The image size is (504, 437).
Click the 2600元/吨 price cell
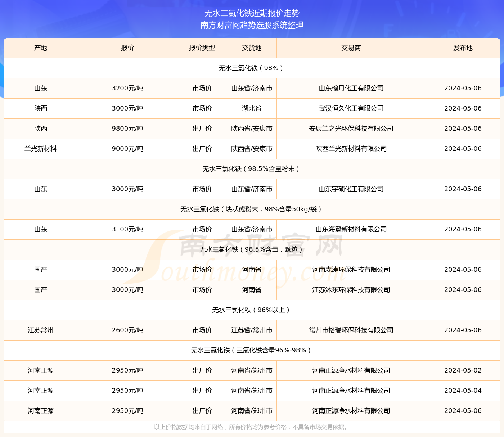[x=127, y=330]
